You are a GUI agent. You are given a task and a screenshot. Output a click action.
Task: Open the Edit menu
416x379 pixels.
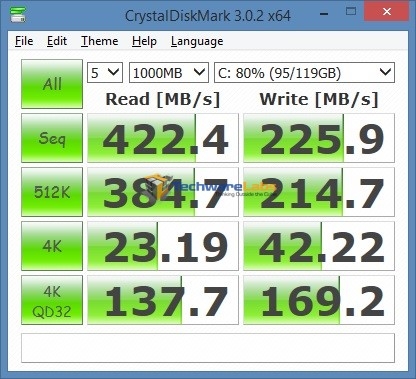point(57,41)
